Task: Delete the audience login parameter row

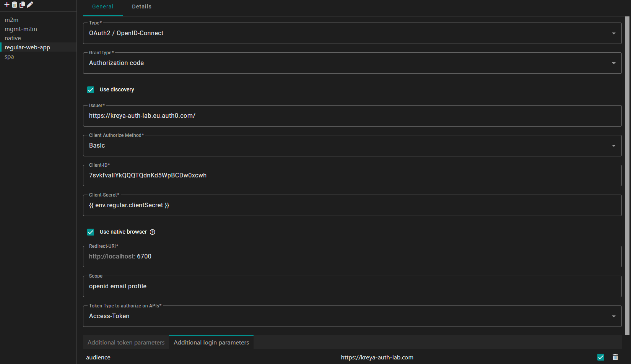Action: tap(615, 357)
